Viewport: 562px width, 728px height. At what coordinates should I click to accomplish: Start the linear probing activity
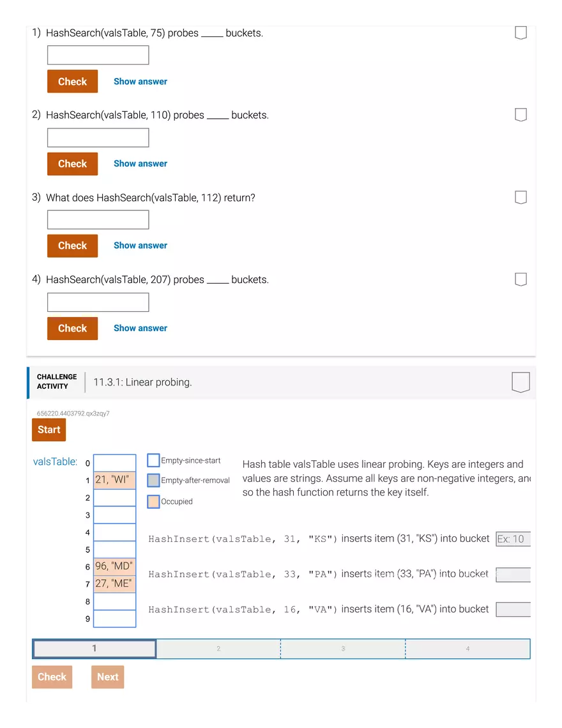pyautogui.click(x=49, y=430)
